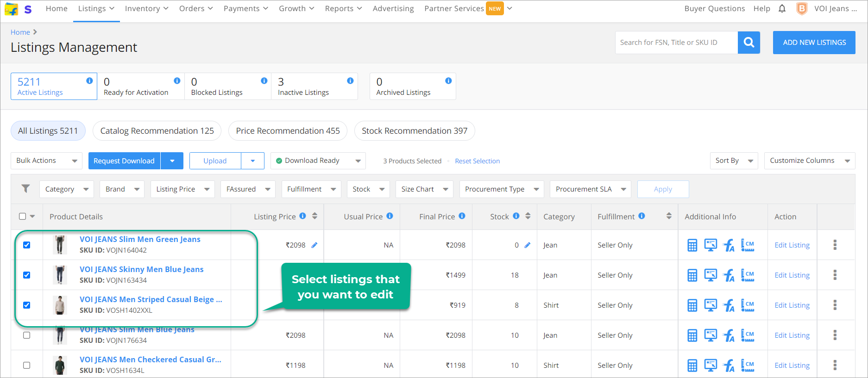Viewport: 868px width, 378px height.
Task: Open Customize Columns dropdown
Action: coord(810,161)
